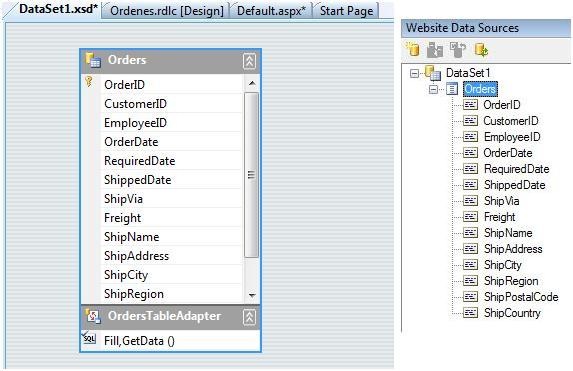Click the first Website Data Sources toolbar icon
This screenshot has width=573, height=371.
click(413, 49)
